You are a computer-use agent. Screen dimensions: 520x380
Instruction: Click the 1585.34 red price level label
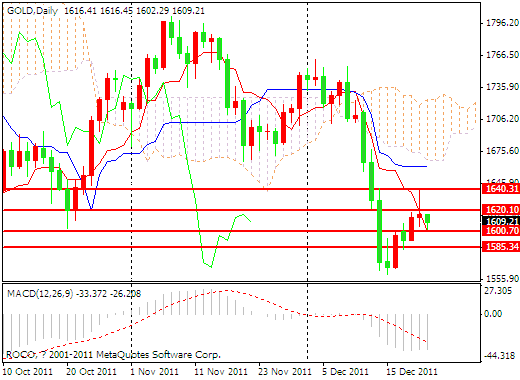point(501,247)
